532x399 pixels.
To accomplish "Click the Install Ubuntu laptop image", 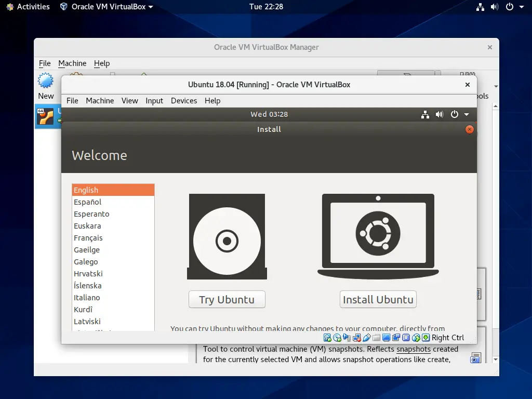I will 378,236.
